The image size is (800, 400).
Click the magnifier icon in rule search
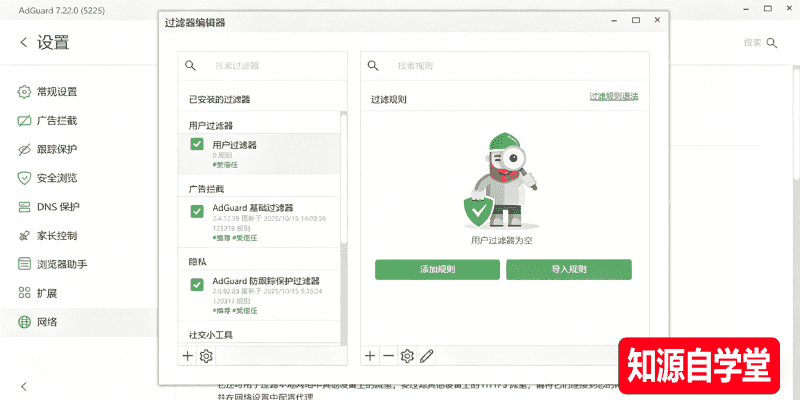pyautogui.click(x=373, y=65)
